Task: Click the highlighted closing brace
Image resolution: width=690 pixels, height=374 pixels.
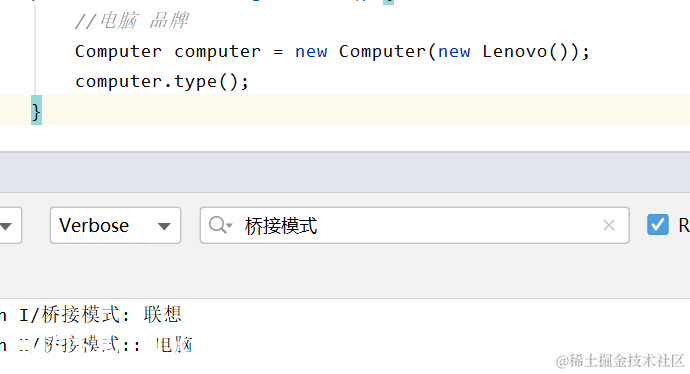Action: (x=36, y=111)
